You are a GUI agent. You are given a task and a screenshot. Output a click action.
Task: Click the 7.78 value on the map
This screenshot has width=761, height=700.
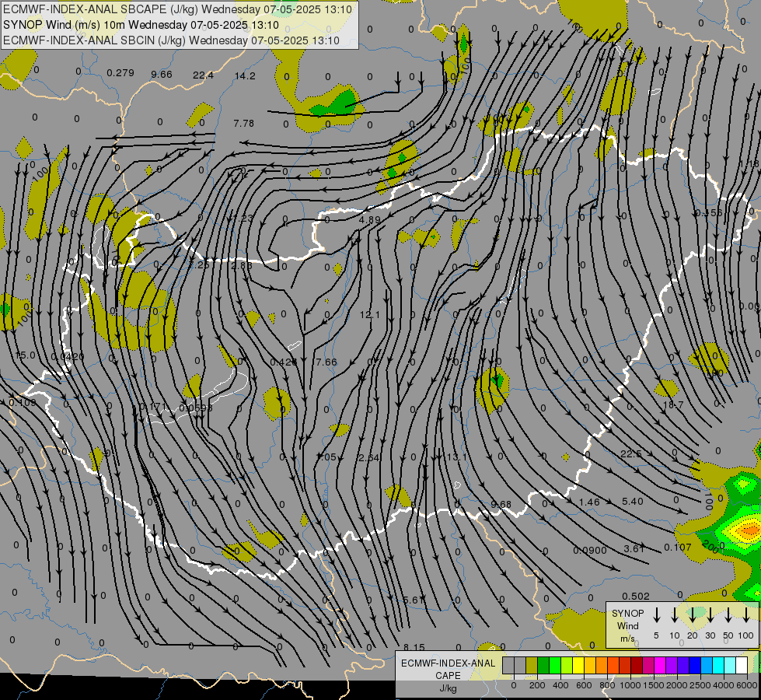[x=243, y=124]
